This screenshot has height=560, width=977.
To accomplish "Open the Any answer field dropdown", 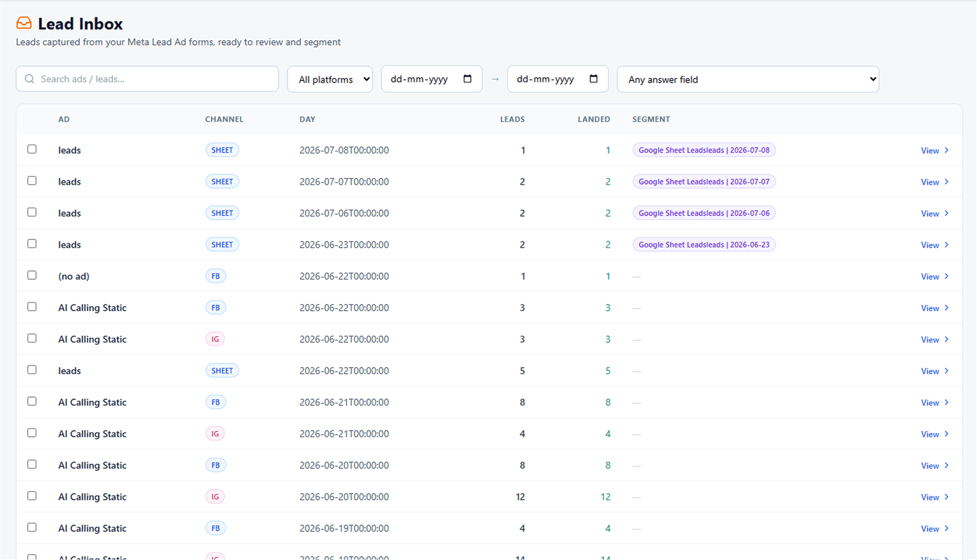I will (x=748, y=79).
